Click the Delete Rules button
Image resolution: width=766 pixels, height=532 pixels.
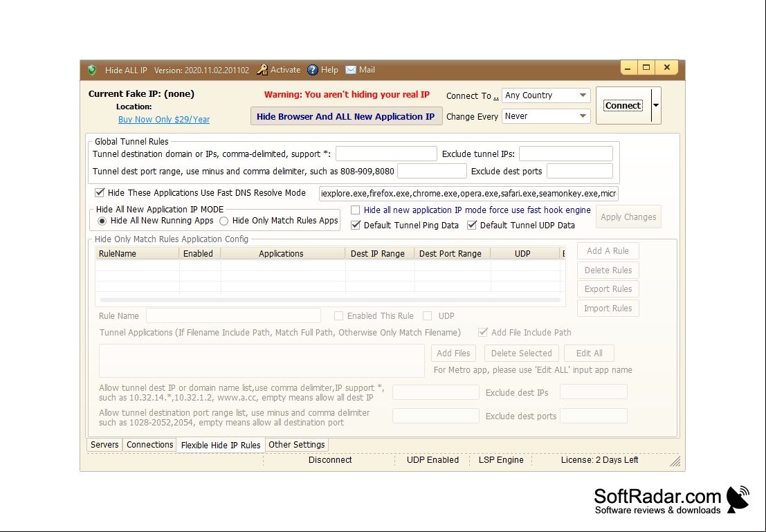pyautogui.click(x=608, y=270)
